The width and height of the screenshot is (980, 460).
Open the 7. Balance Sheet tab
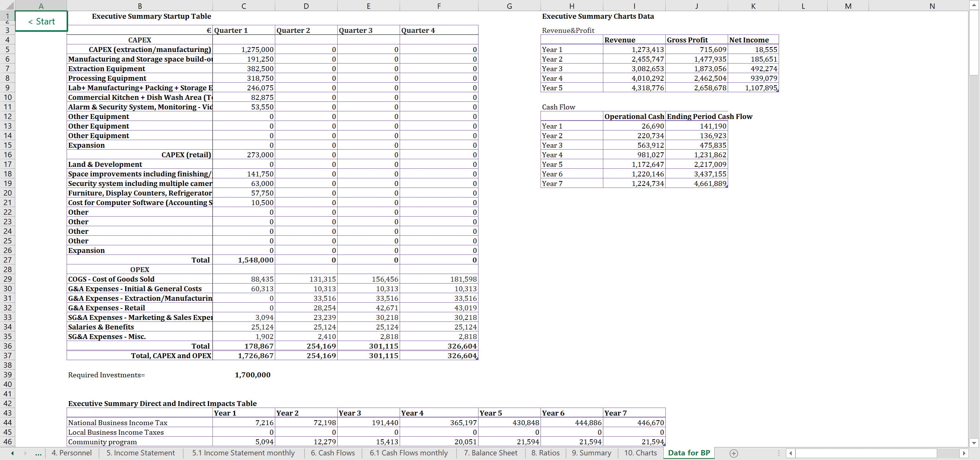tap(490, 453)
